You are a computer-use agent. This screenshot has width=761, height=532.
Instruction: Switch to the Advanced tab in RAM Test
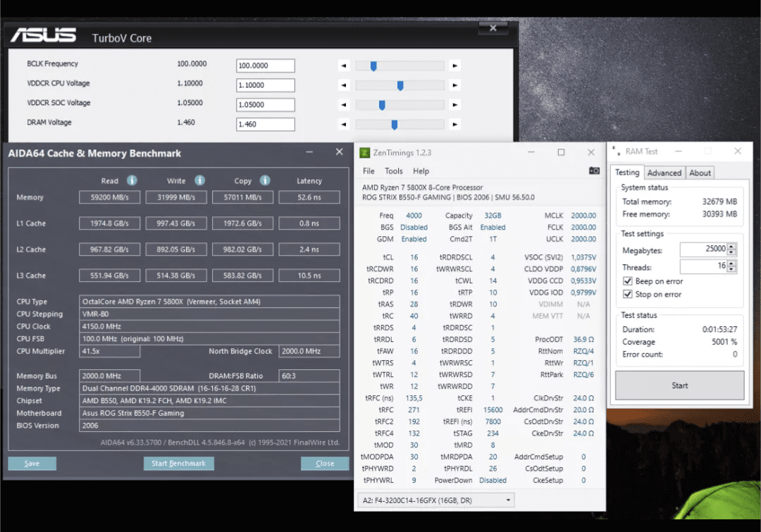click(x=664, y=173)
